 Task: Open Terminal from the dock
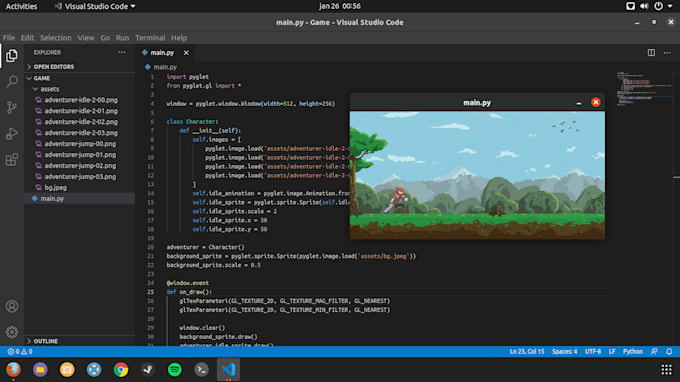[x=202, y=369]
